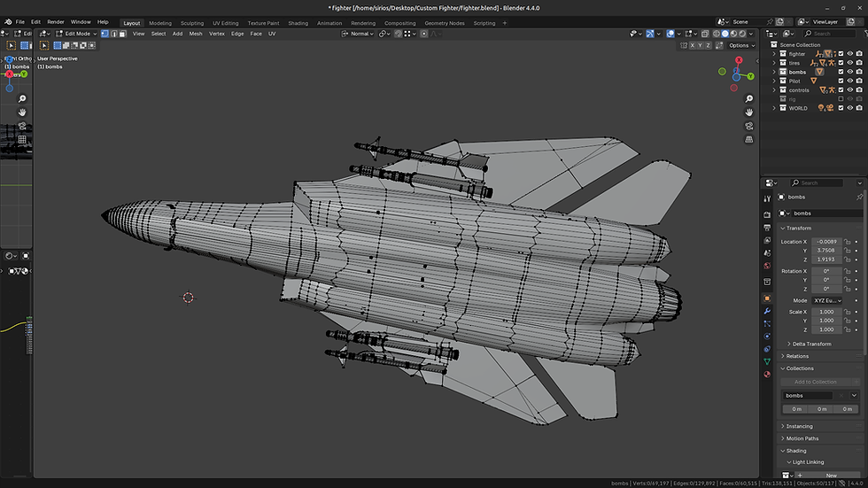This screenshot has height=488, width=868.
Task: Click the Scale Z value field
Action: [x=826, y=329]
